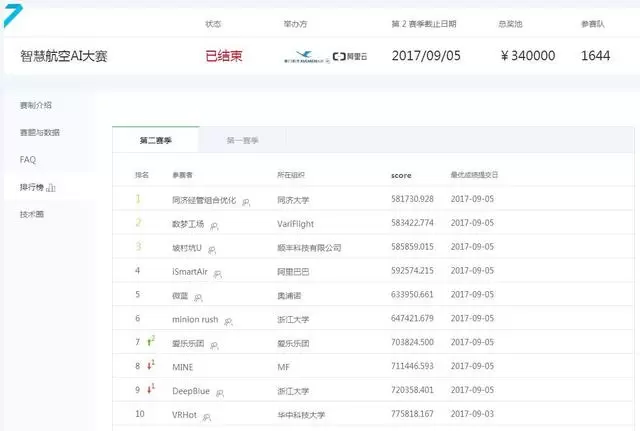
Task: Open 技术圈 in the sidebar
Action: [x=32, y=214]
